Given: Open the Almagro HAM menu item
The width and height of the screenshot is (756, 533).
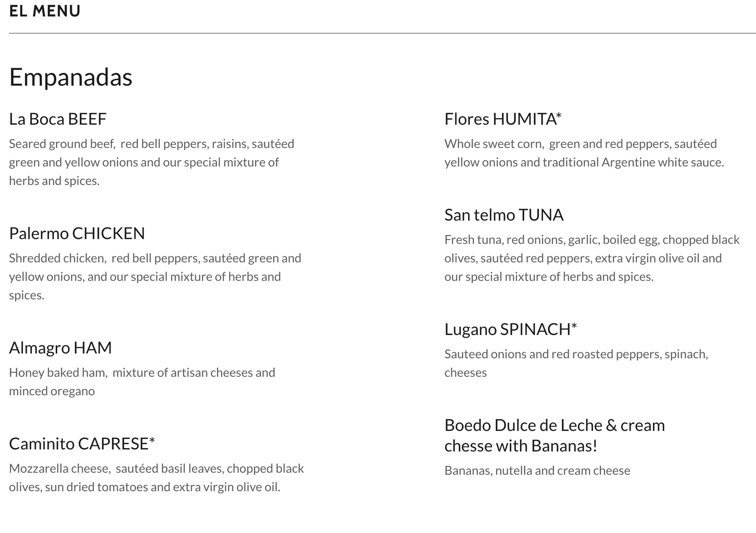Looking at the screenshot, I should coord(60,348).
